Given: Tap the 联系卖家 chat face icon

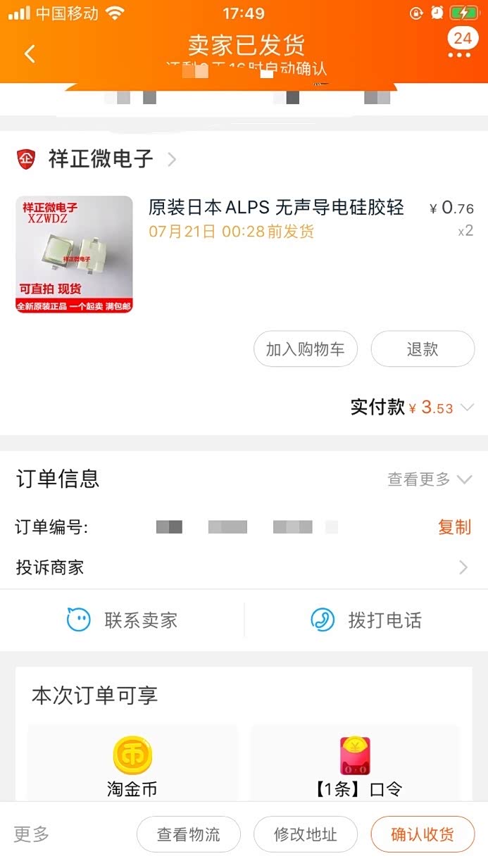Looking at the screenshot, I should click(x=79, y=620).
